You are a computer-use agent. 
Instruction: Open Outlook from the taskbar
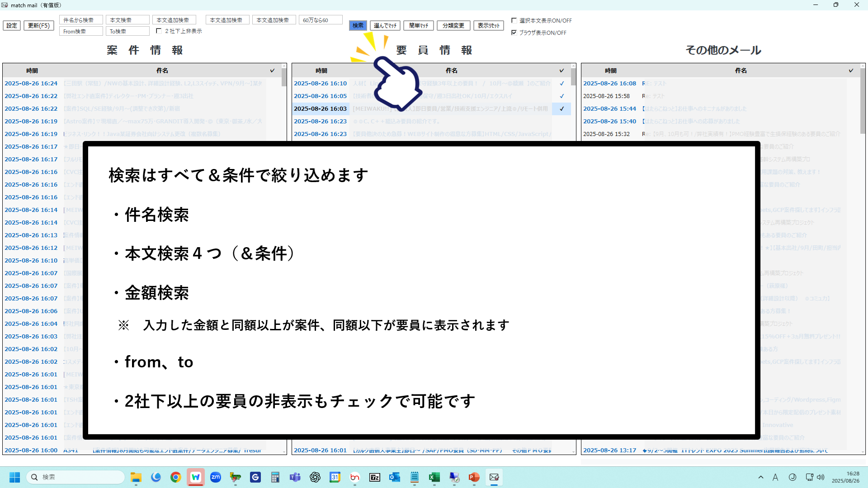click(x=395, y=477)
